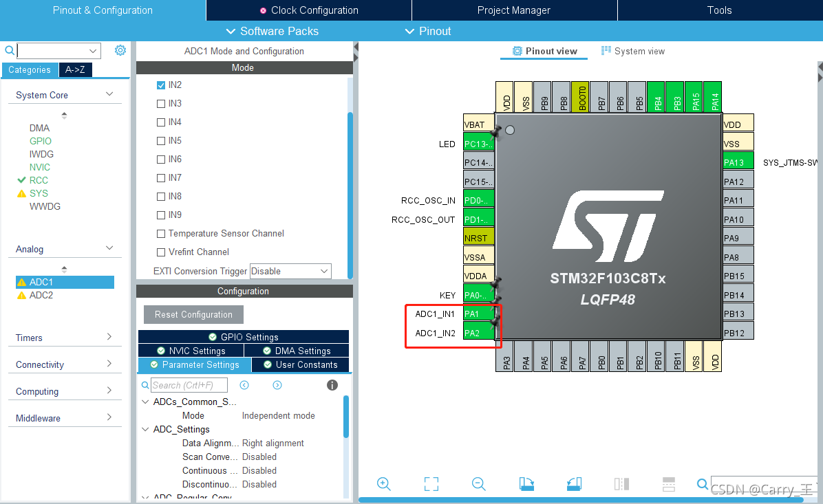Open the Software Packs menu
The image size is (823, 504).
coord(272,31)
